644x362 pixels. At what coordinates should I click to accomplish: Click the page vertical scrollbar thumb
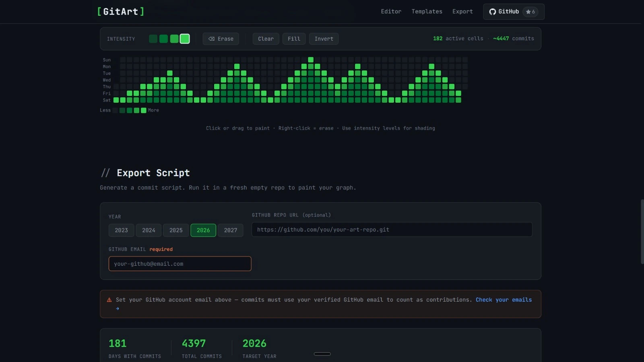coord(642,232)
